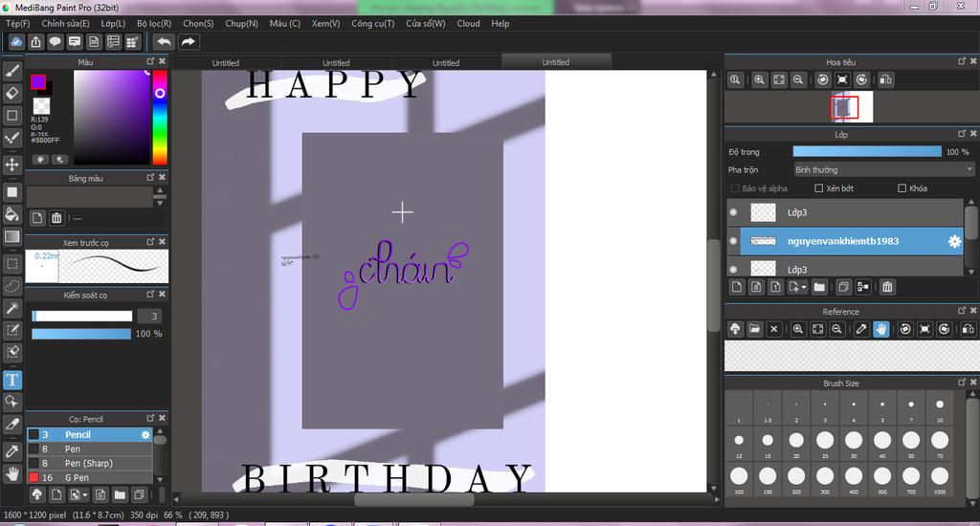
Task: Click the brush size value field
Action: point(148,317)
